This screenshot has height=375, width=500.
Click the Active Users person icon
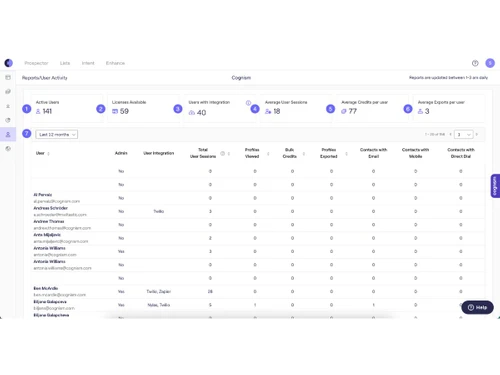(x=38, y=111)
